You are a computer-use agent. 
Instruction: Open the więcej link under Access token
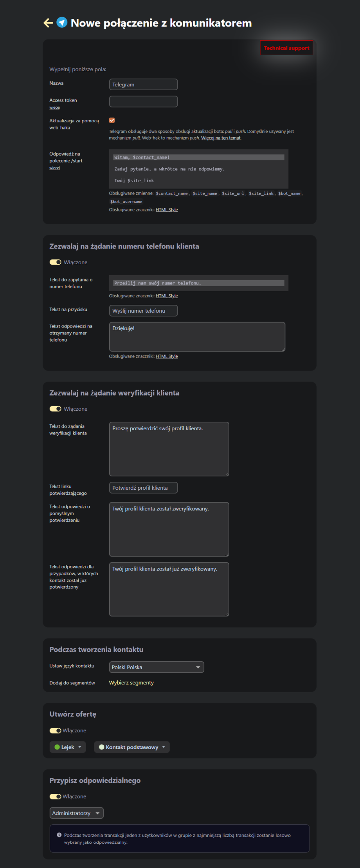pyautogui.click(x=55, y=107)
